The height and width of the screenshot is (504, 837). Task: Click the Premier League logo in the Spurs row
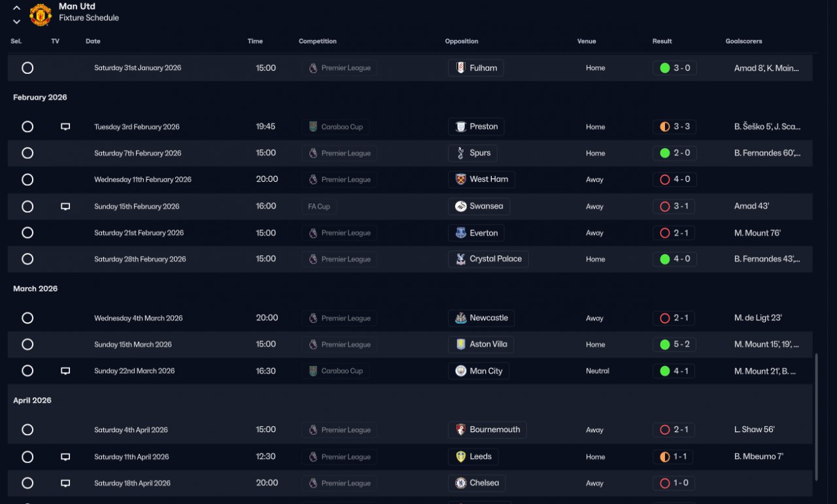[x=313, y=153]
